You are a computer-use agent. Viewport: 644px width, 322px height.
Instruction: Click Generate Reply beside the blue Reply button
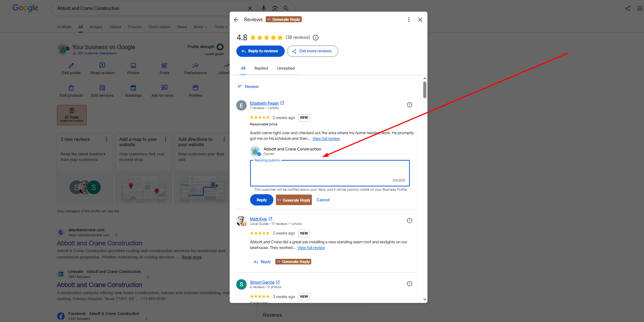(x=294, y=200)
